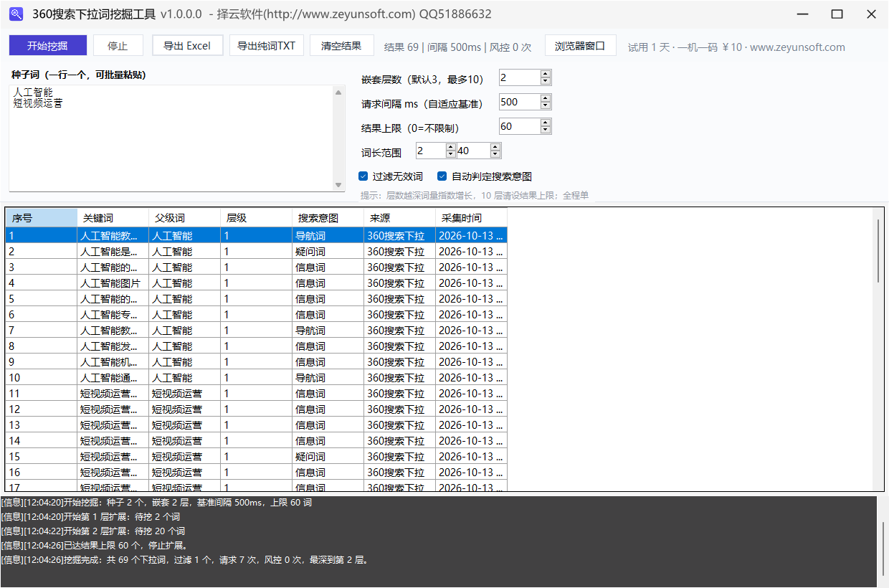This screenshot has height=588, width=889.
Task: Click inside the 种子词 text area
Action: (x=171, y=138)
